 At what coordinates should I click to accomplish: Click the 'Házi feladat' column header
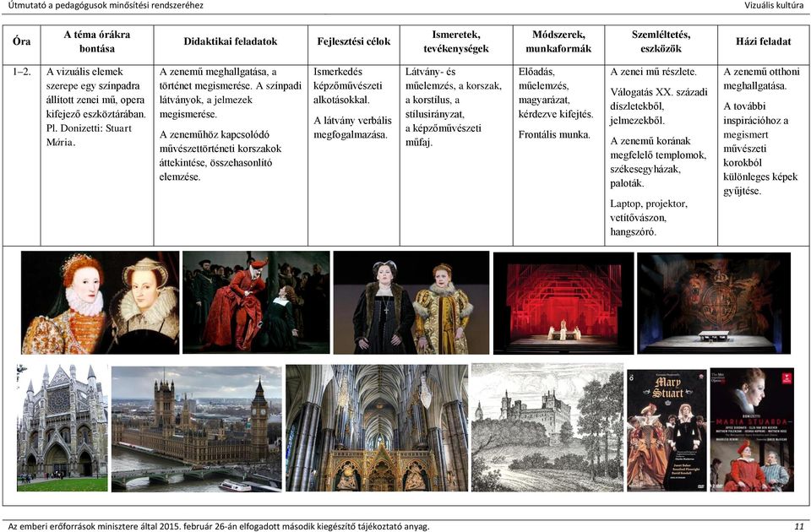point(764,41)
